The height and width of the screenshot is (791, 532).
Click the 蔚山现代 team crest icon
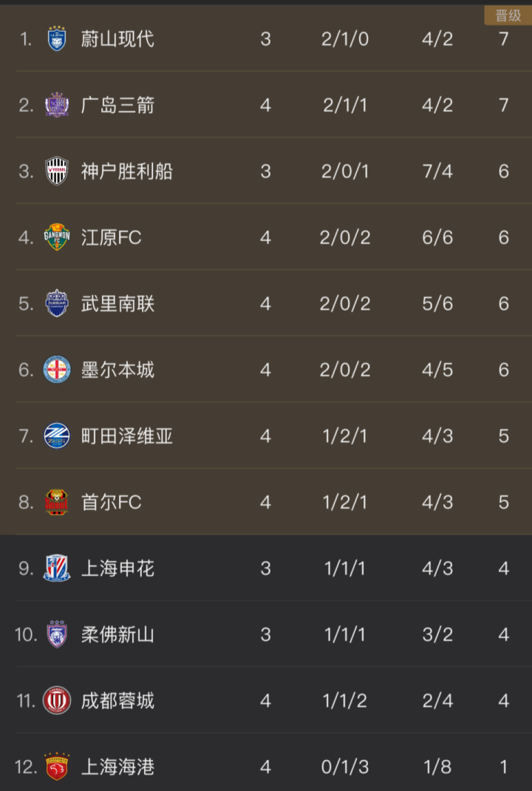click(x=57, y=39)
